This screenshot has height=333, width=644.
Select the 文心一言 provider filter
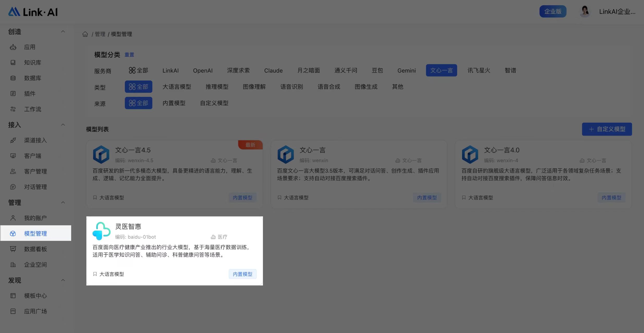(441, 70)
